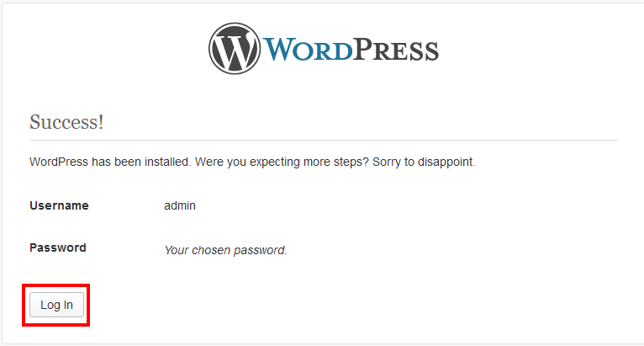Click the word "steps" in the message
The width and height of the screenshot is (644, 346).
pyautogui.click(x=361, y=162)
